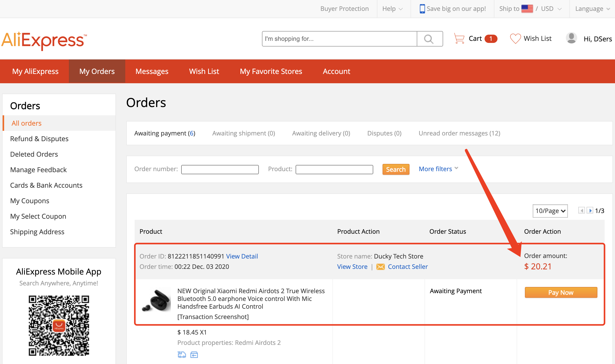Open Deleted Orders
The height and width of the screenshot is (364, 615).
pos(34,154)
